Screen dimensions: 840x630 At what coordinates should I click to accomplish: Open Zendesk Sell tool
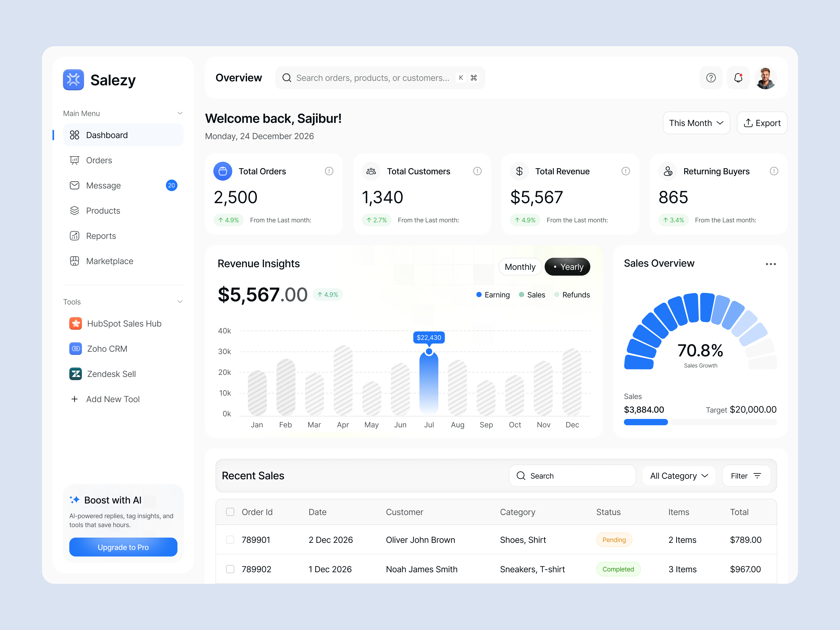[x=111, y=374]
